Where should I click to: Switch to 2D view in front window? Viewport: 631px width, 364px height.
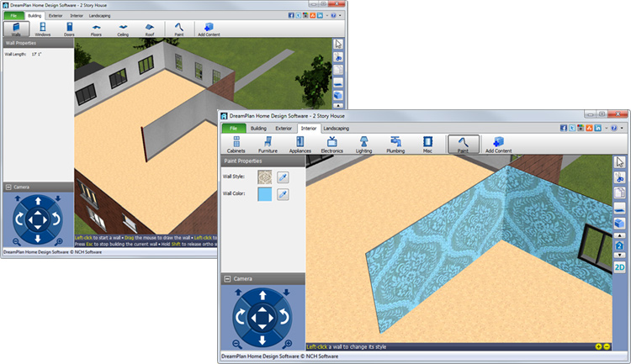620,267
